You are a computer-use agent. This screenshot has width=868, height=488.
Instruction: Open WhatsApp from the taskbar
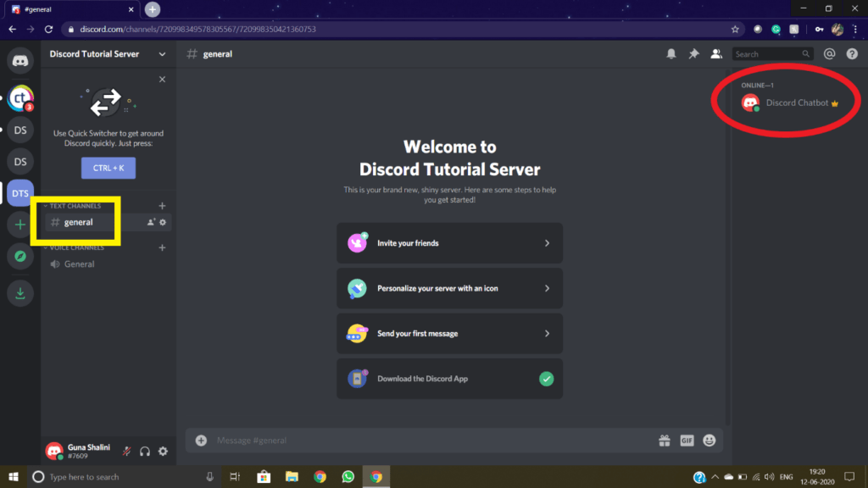[x=348, y=477]
